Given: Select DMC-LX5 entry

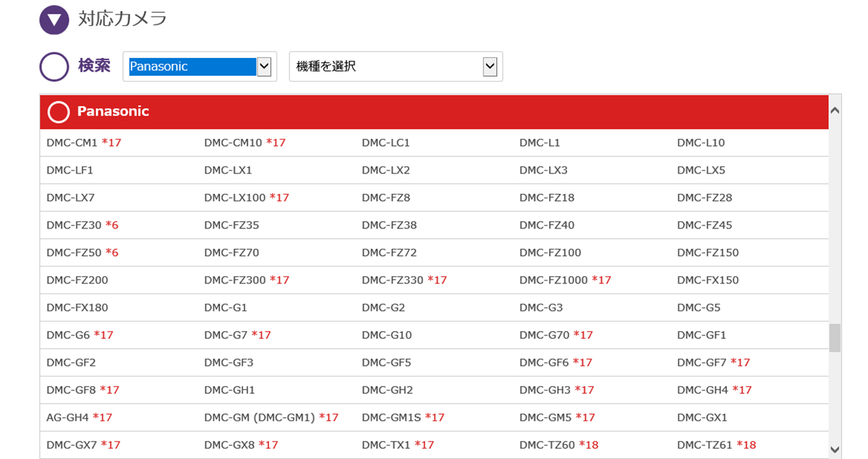Looking at the screenshot, I should [x=701, y=171].
